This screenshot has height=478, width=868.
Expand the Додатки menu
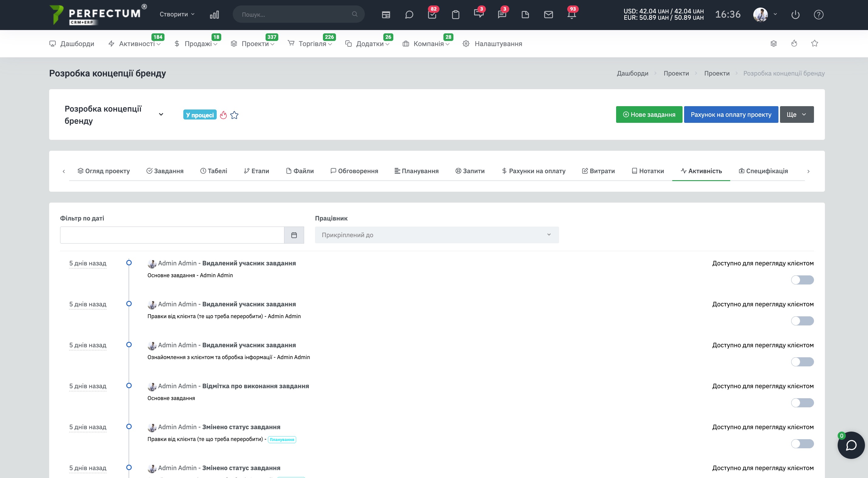[367, 44]
